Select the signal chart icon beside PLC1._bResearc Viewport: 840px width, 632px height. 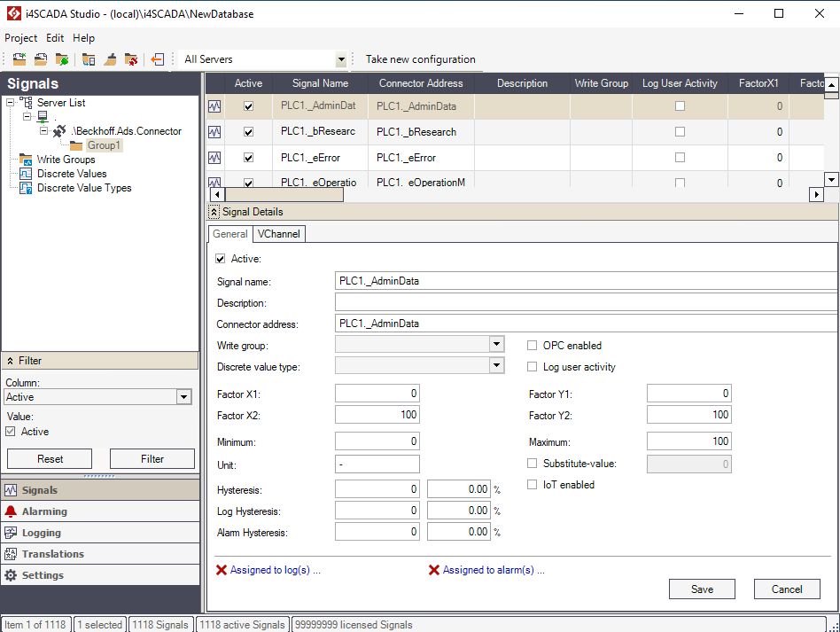[x=215, y=130]
